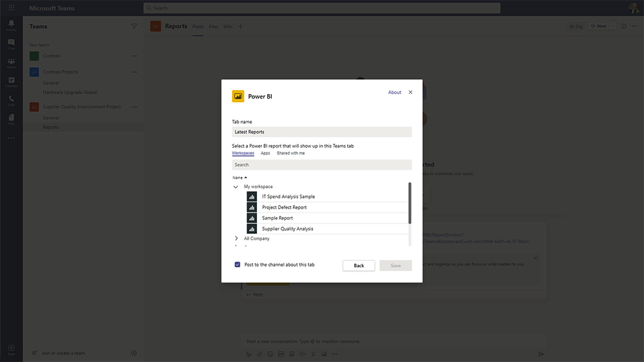
Task: Click the report list scrollbar
Action: click(x=410, y=204)
